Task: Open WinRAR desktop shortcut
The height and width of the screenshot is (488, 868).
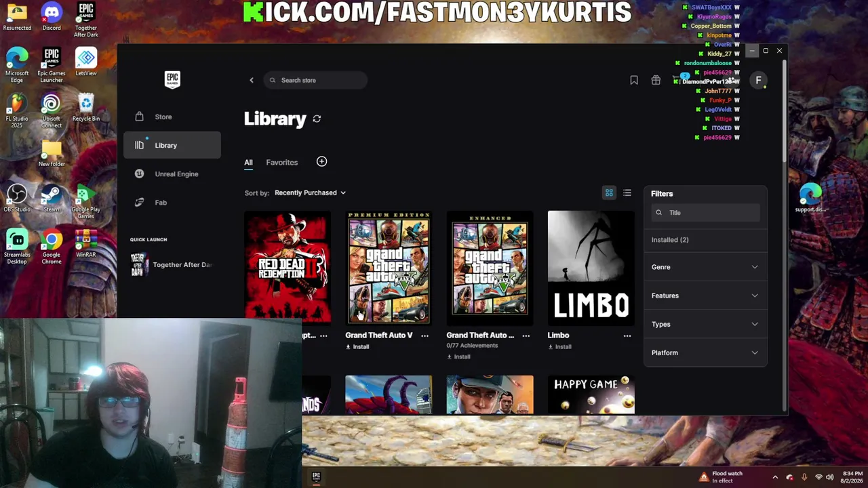Action: [x=86, y=244]
